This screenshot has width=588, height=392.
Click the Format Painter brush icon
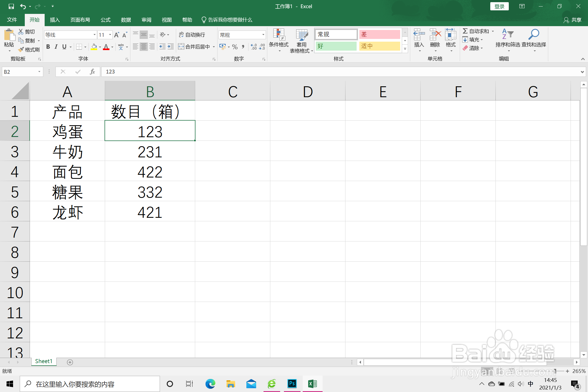(22, 50)
